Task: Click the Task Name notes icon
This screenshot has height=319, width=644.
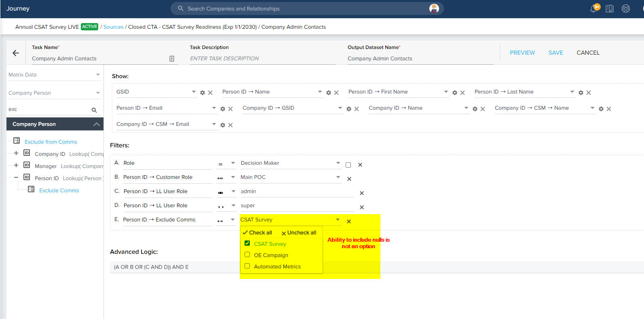Action: [x=172, y=59]
